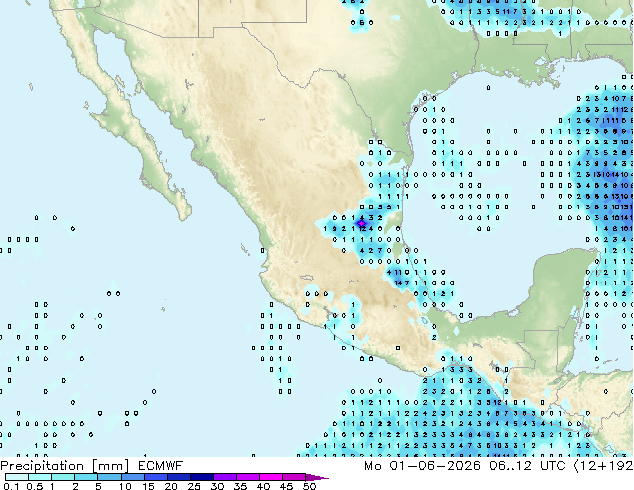
Task: Click the 'Mo' weekday label
Action: [372, 466]
